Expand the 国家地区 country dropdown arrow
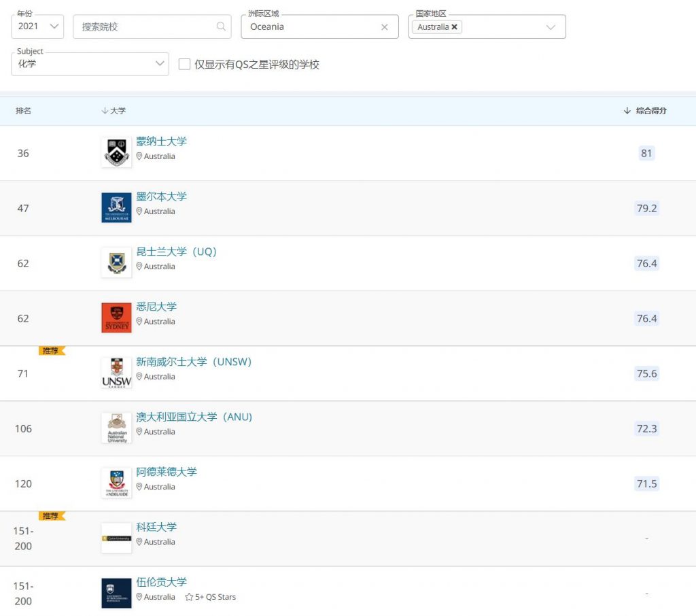 tap(551, 27)
